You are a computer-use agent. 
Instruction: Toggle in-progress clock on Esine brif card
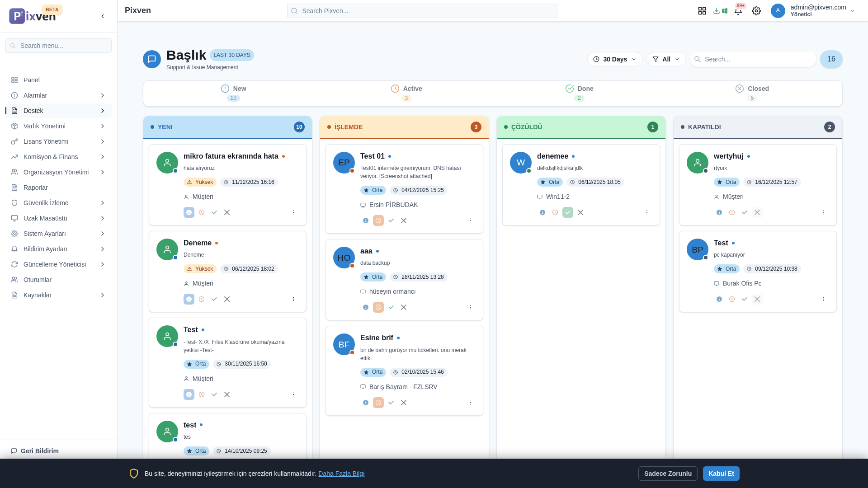coord(378,403)
